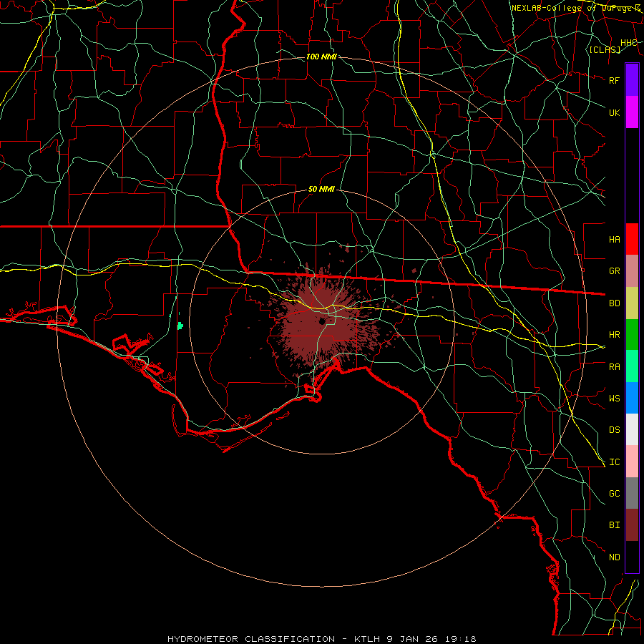Click the HA legend label

click(615, 239)
